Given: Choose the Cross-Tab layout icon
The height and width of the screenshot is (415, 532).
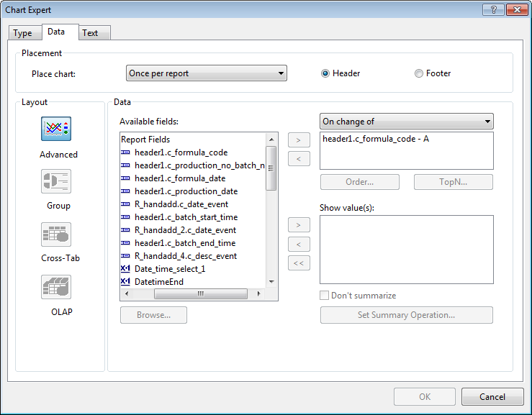Looking at the screenshot, I should pyautogui.click(x=56, y=234).
